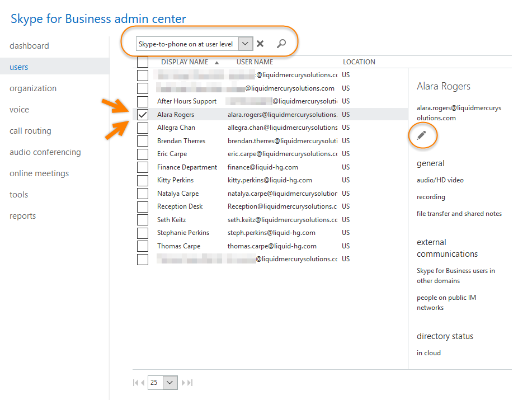The width and height of the screenshot is (532, 400).
Task: Click file transfer and shared notes
Action: [x=459, y=214]
